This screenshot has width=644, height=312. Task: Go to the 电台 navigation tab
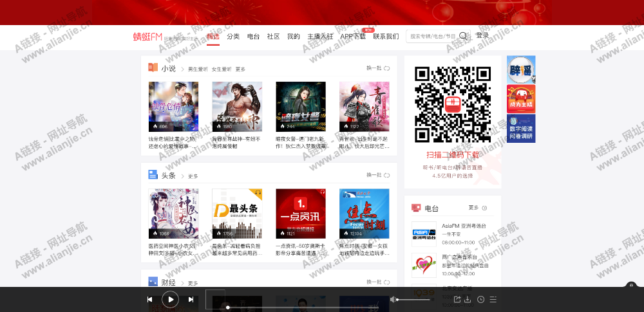pyautogui.click(x=253, y=36)
